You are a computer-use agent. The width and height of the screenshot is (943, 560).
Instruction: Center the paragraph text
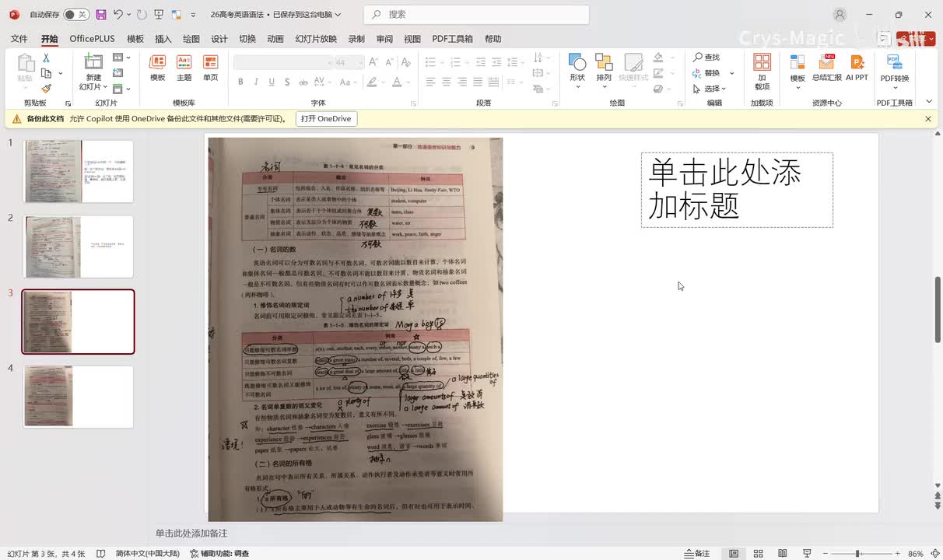pyautogui.click(x=447, y=82)
